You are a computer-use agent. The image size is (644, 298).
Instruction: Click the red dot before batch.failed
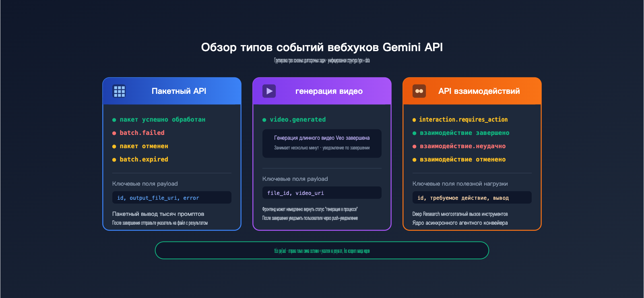pyautogui.click(x=114, y=133)
